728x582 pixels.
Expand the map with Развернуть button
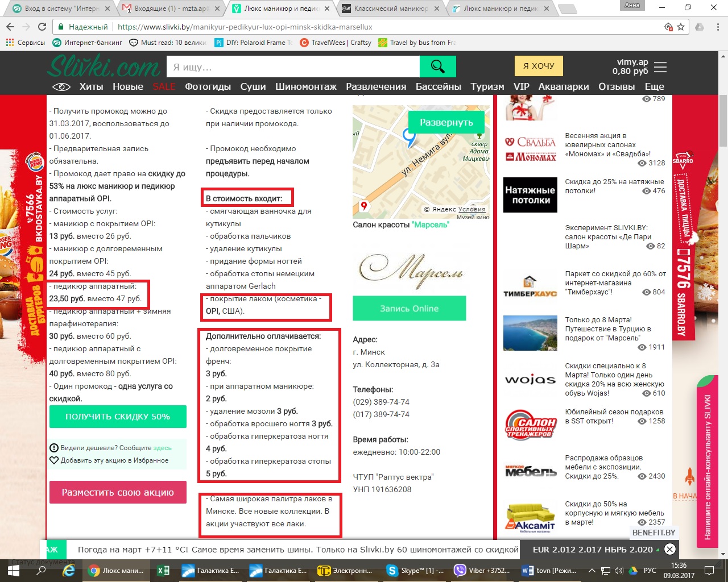pyautogui.click(x=446, y=122)
